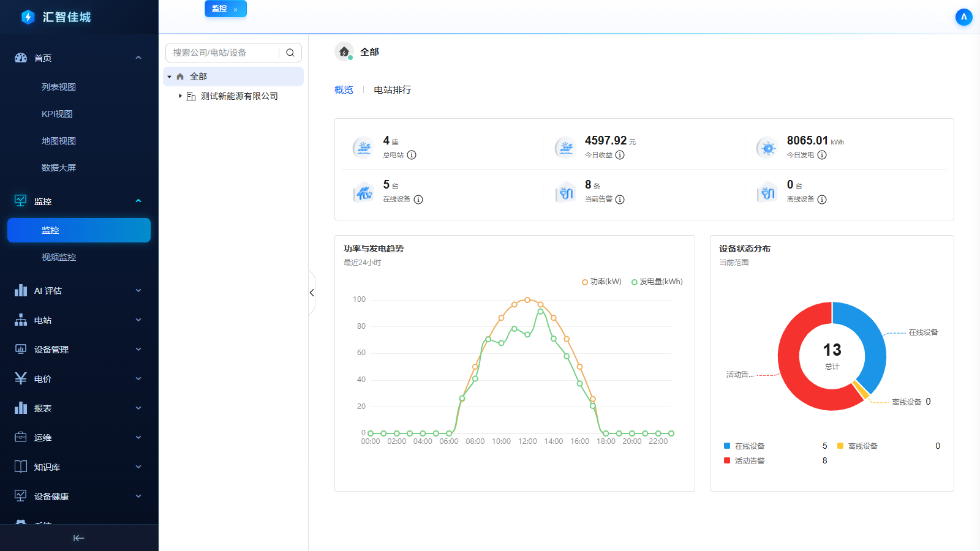This screenshot has height=551, width=980.
Task: Open info icon beside 离线设备 stat
Action: 822,200
